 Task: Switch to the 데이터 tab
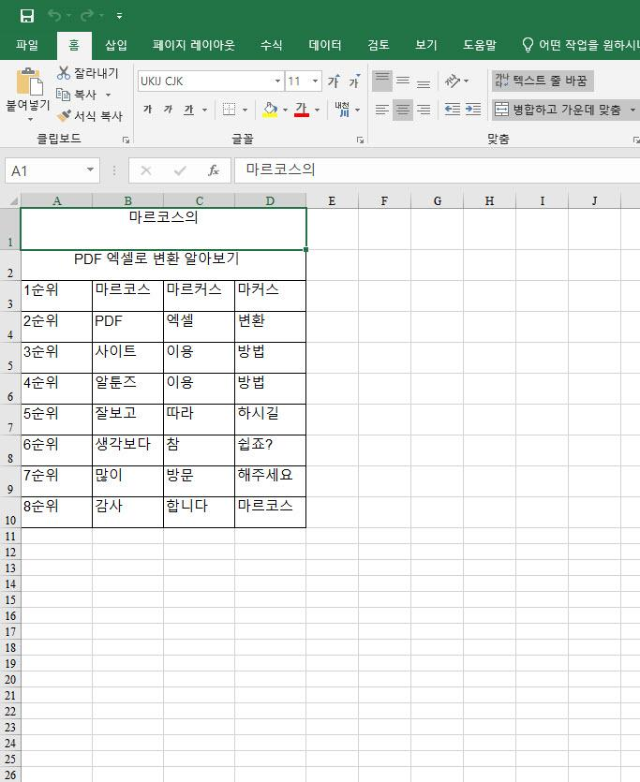tap(325, 45)
